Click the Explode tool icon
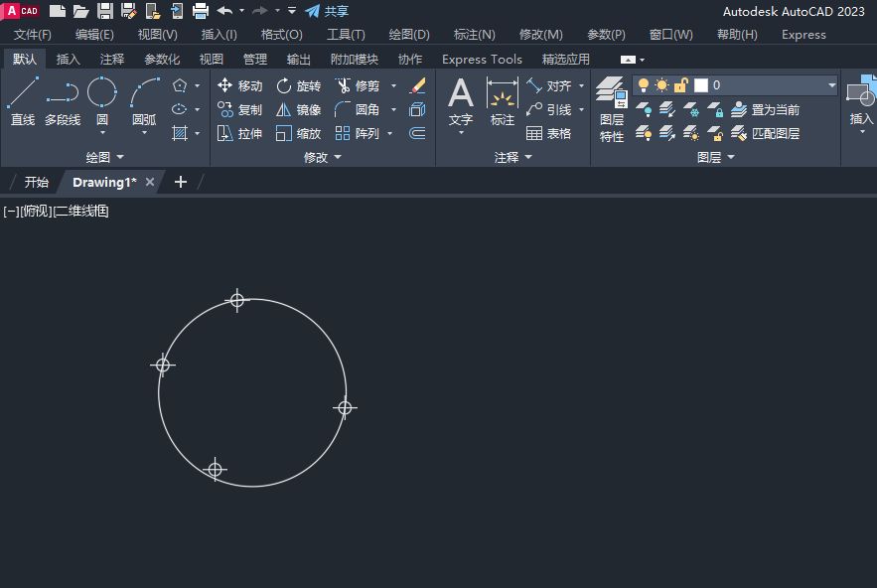 418,109
